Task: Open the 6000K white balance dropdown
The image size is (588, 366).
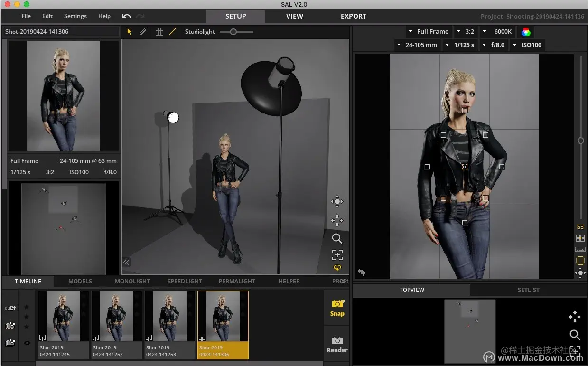Action: (x=497, y=32)
